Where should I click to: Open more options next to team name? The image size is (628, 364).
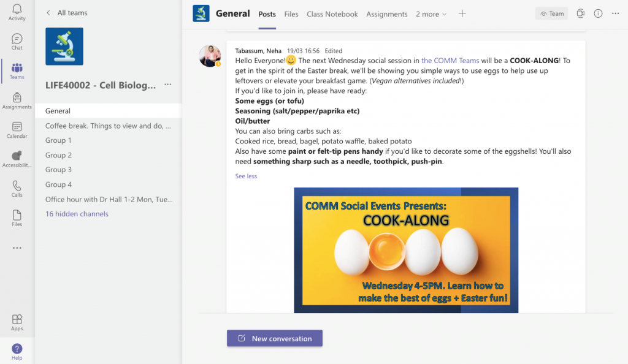167,85
